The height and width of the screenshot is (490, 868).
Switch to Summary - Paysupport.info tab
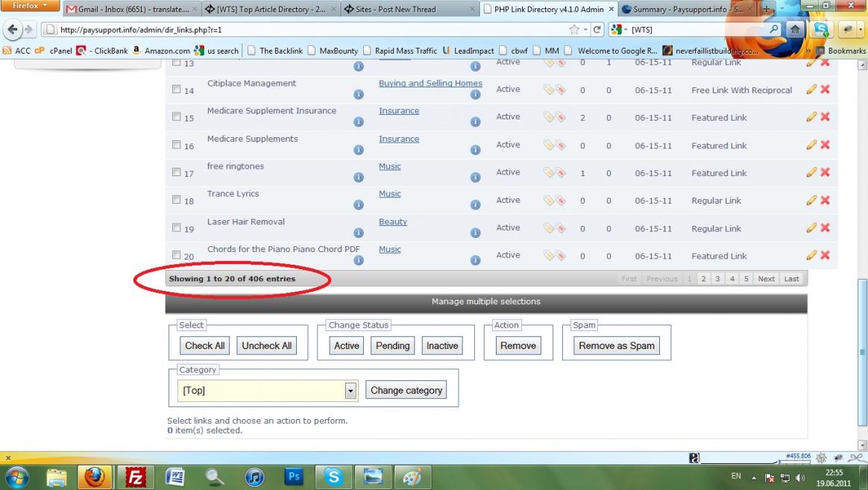point(688,9)
